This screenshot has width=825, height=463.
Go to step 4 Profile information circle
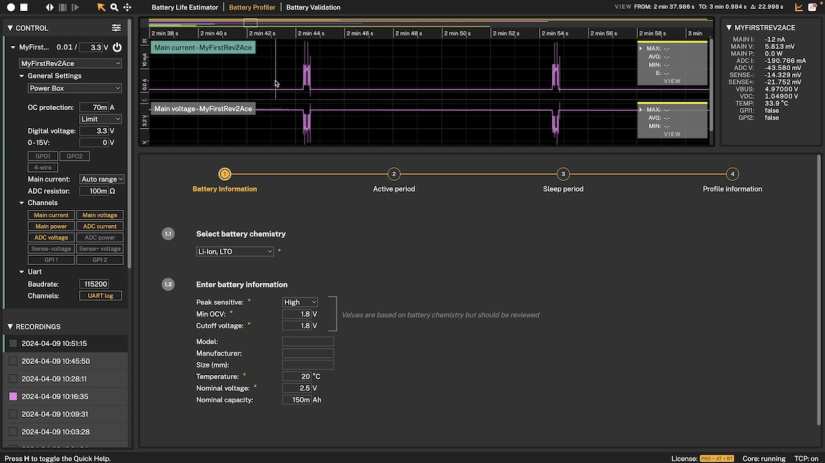[732, 174]
